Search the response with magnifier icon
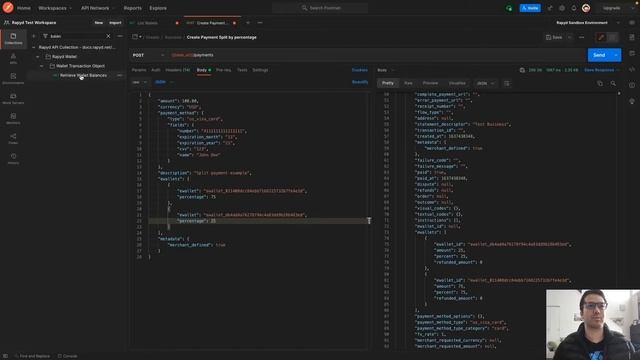The height and width of the screenshot is (360, 640). point(613,83)
